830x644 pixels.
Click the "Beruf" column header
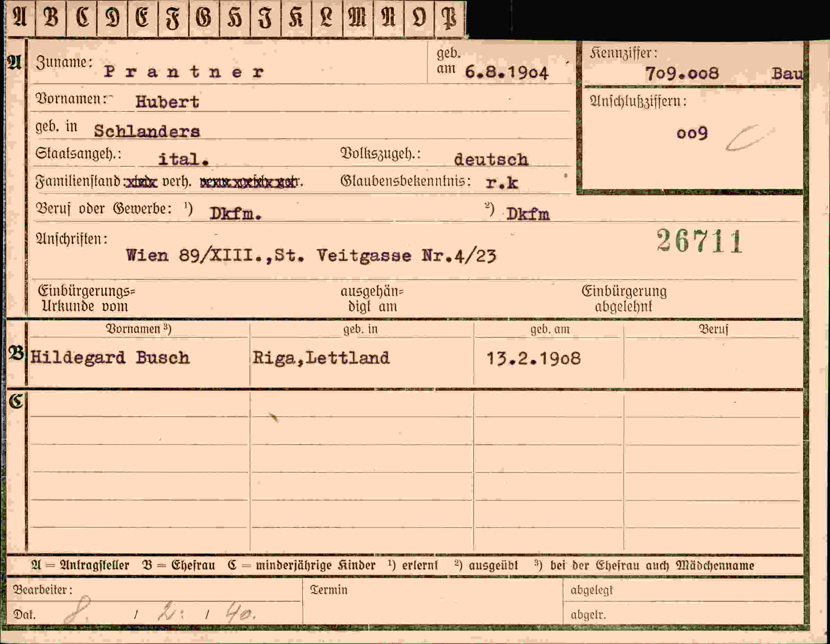(x=713, y=329)
